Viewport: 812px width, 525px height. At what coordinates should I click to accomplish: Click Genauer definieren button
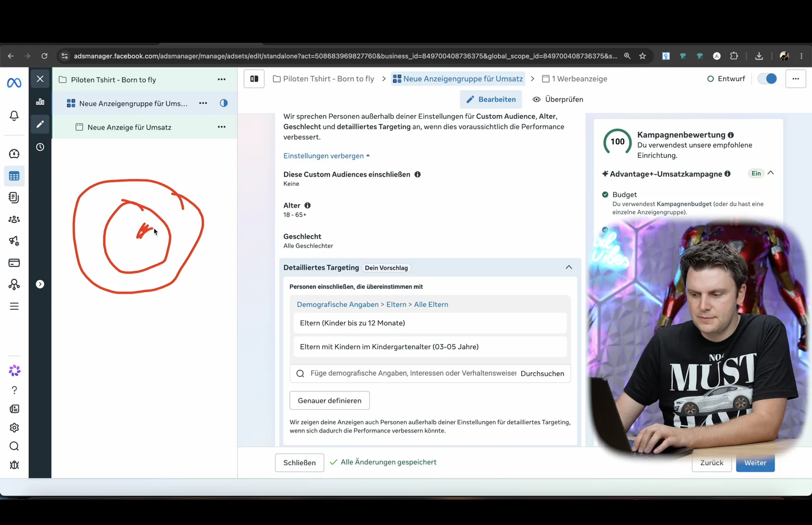pyautogui.click(x=329, y=401)
